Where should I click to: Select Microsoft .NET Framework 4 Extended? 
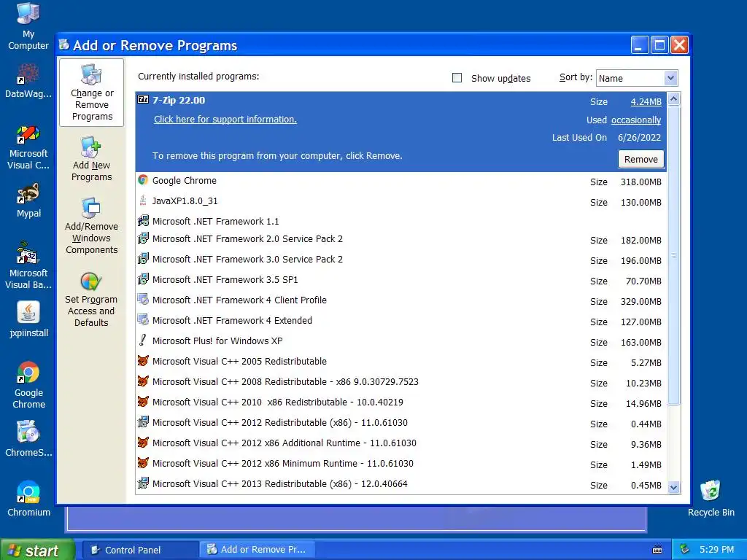pyautogui.click(x=400, y=321)
